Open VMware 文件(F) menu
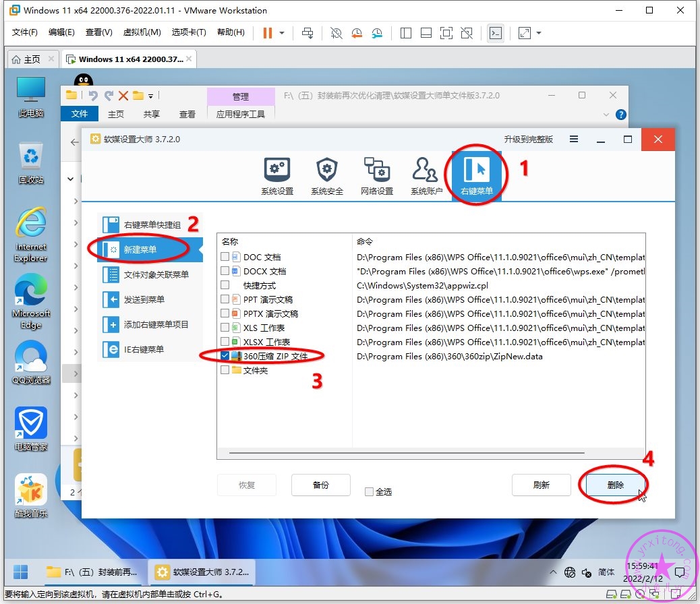 (x=24, y=32)
